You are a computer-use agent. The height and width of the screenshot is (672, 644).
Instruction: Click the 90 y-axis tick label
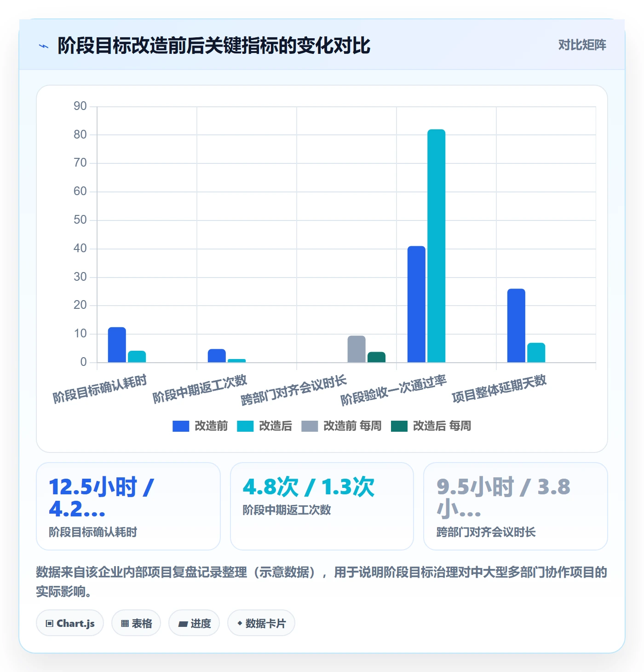click(x=80, y=106)
